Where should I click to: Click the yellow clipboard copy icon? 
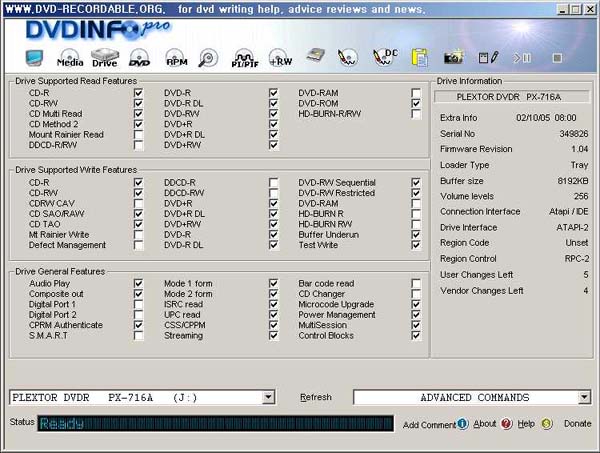click(x=420, y=58)
